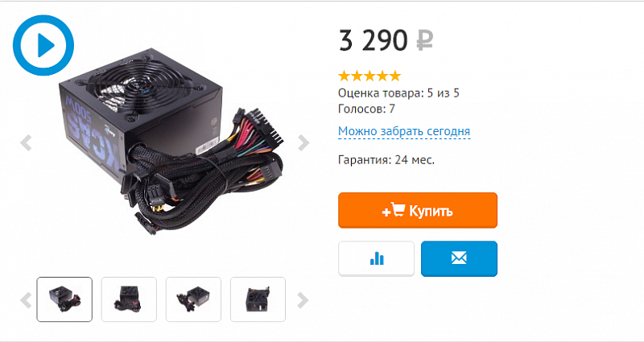
Task: Add product to comparison chart
Action: [376, 258]
